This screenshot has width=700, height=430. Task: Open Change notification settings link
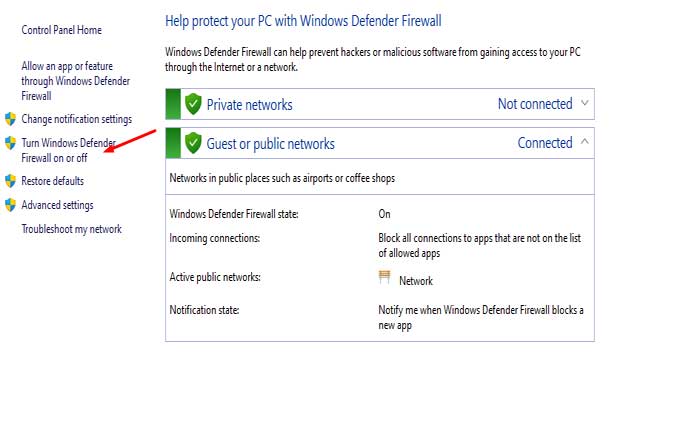click(x=76, y=119)
